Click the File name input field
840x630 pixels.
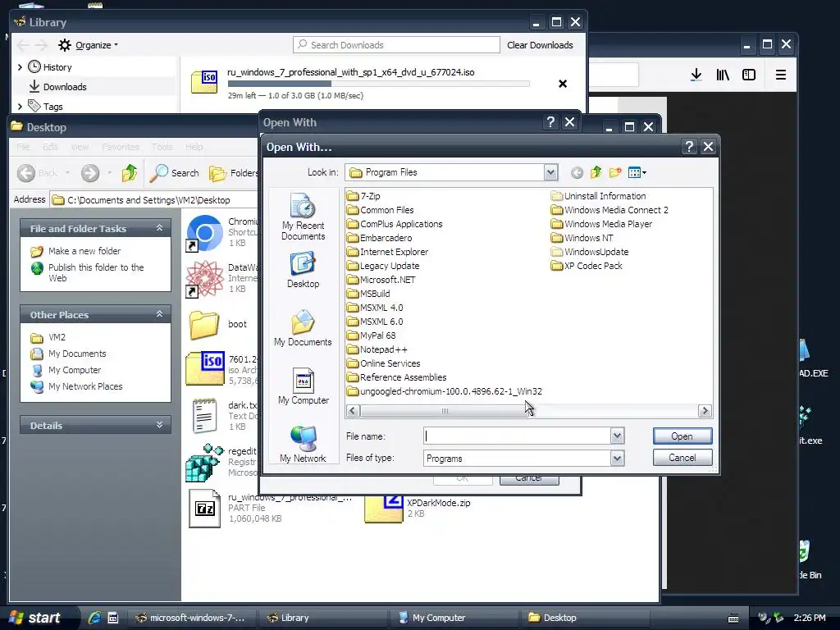(517, 436)
